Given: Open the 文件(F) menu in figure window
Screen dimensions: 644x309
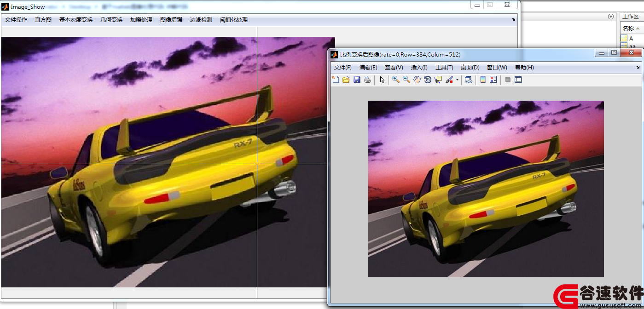Looking at the screenshot, I should pyautogui.click(x=343, y=68).
